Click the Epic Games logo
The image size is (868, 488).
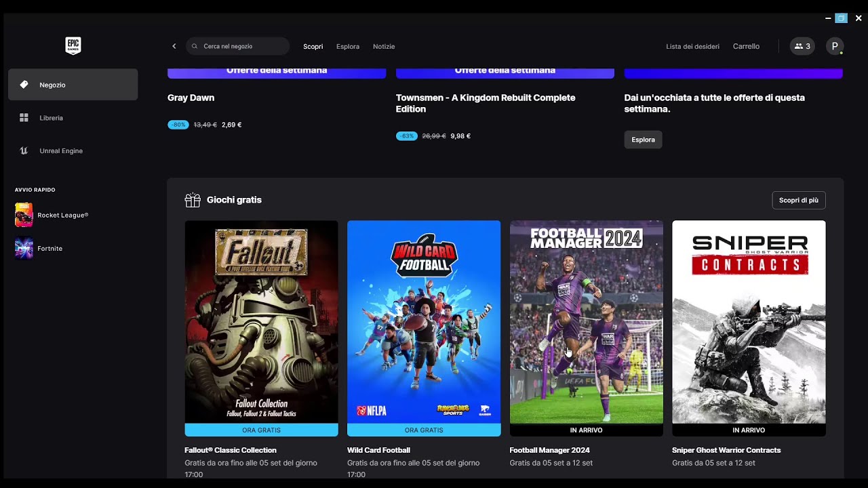[x=73, y=46]
